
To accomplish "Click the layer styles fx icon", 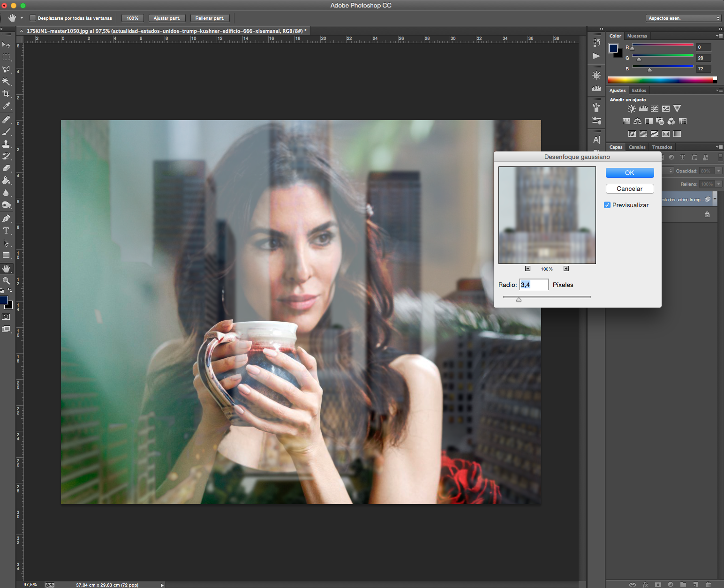I will [x=645, y=585].
